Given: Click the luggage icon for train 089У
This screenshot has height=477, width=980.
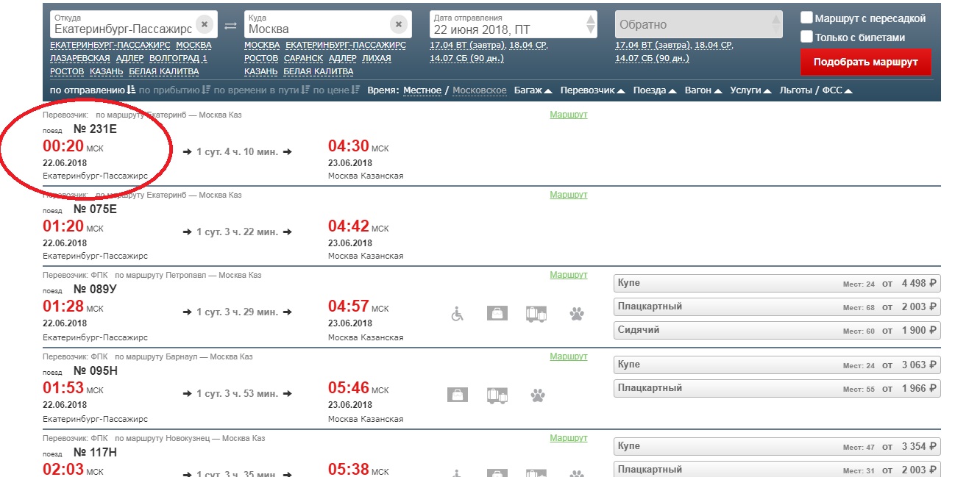Looking at the screenshot, I should 497,314.
